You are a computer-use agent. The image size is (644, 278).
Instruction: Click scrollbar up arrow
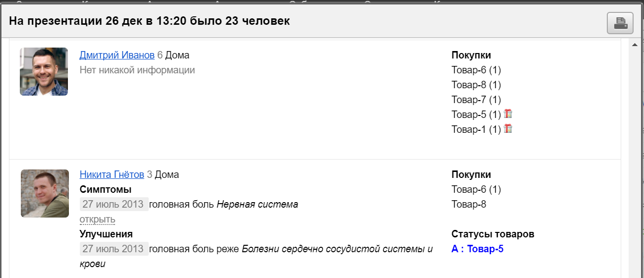(634, 45)
